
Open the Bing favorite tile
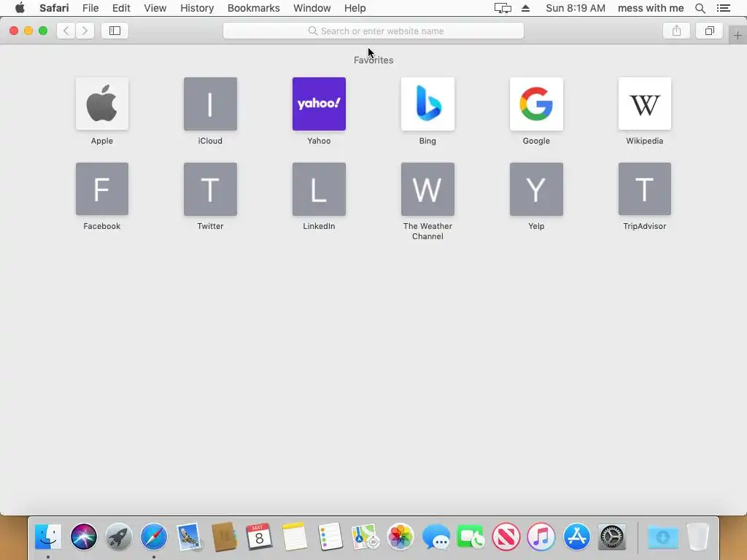[427, 104]
